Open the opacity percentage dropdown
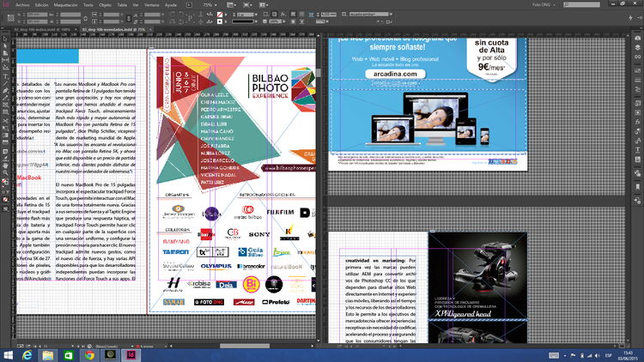The image size is (644, 362). [x=283, y=21]
